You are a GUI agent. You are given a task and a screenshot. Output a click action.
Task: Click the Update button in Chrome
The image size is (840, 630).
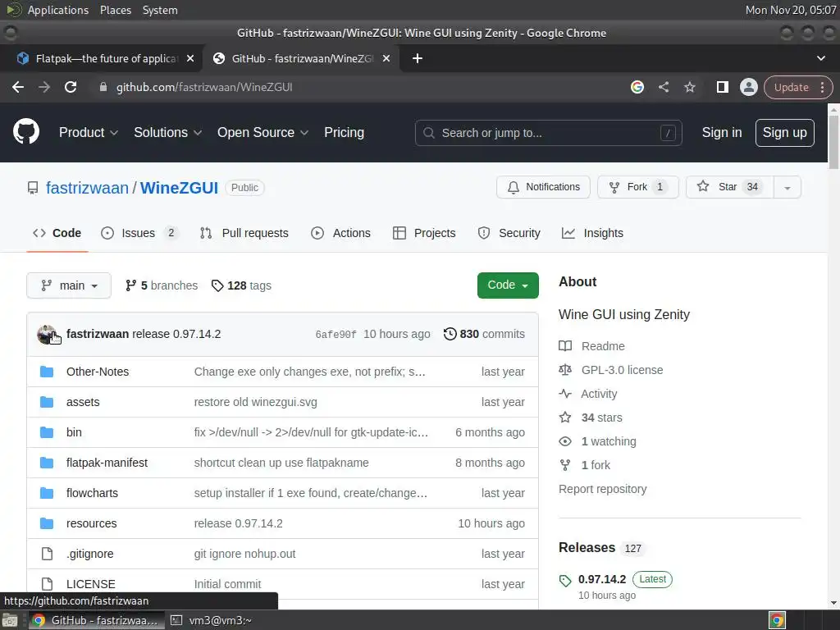click(792, 87)
